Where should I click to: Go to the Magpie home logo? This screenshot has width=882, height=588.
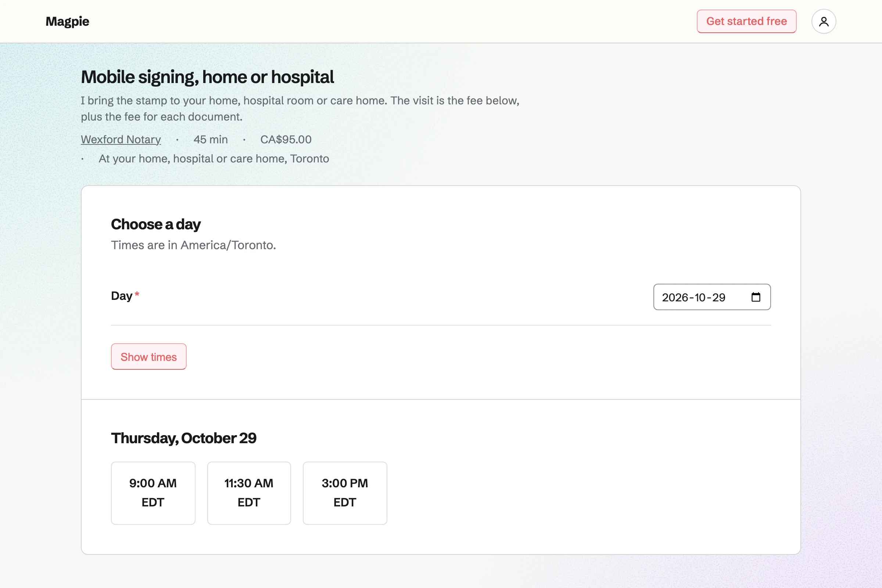68,21
